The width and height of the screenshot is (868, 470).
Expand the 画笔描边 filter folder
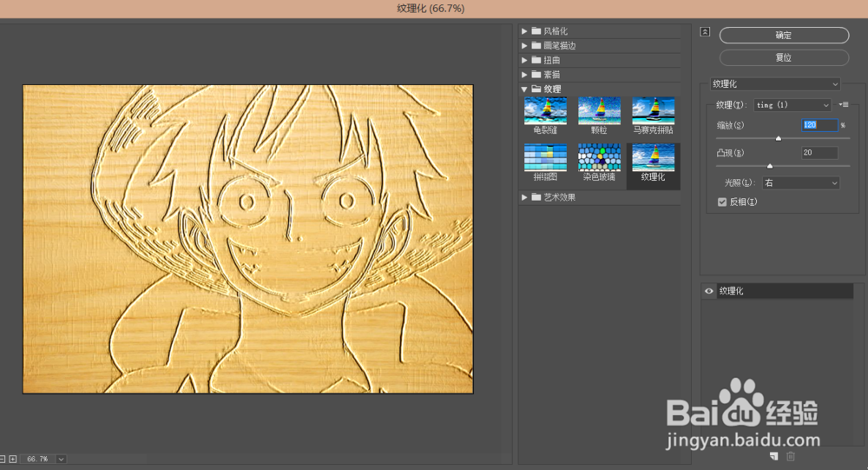point(524,45)
